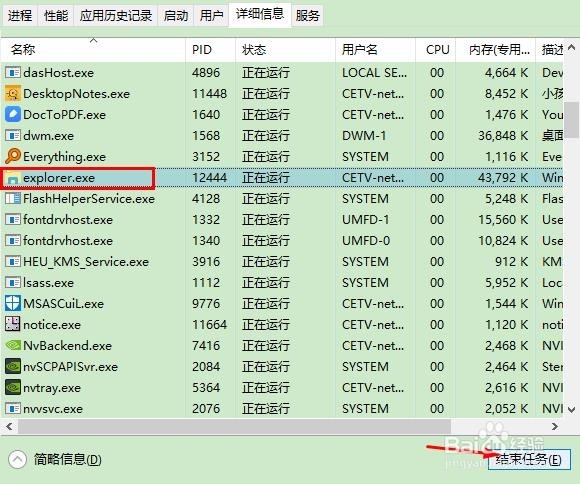Click the NvBackend.exe NVIDIA icon
The height and width of the screenshot is (484, 580).
point(13,345)
